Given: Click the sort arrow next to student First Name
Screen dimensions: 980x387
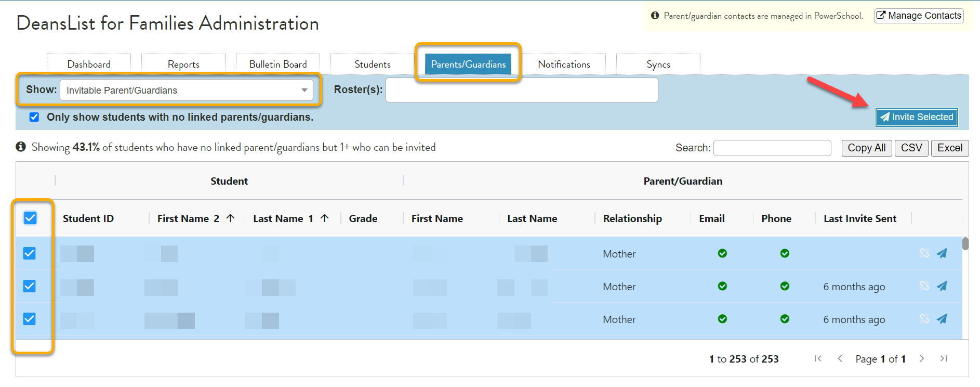Looking at the screenshot, I should (231, 218).
